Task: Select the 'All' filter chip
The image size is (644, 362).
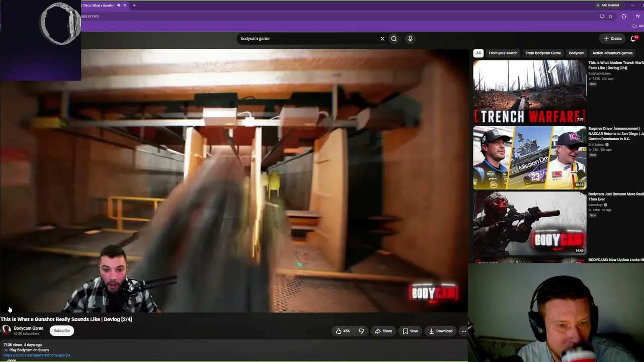Action: 478,53
